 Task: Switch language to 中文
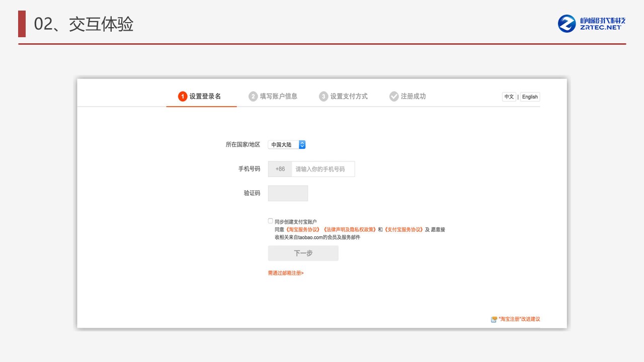(509, 97)
